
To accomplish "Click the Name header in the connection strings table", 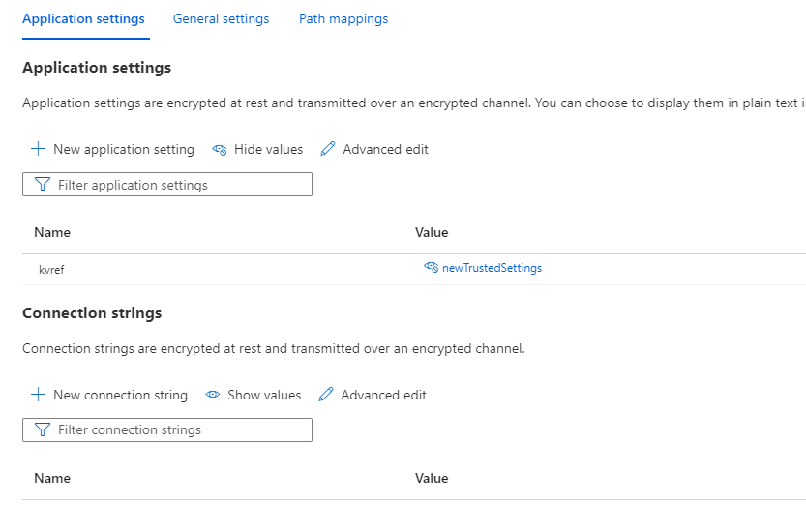I will (x=52, y=478).
